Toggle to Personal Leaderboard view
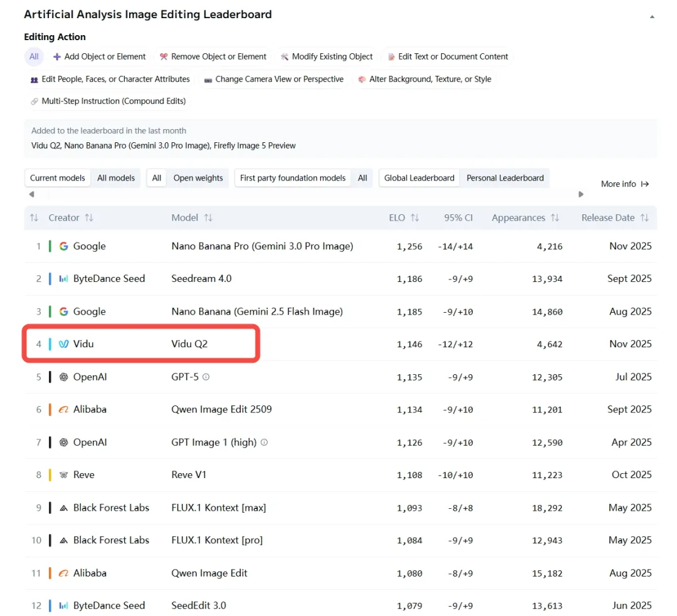Screen dimensions: 677x616 tap(505, 178)
